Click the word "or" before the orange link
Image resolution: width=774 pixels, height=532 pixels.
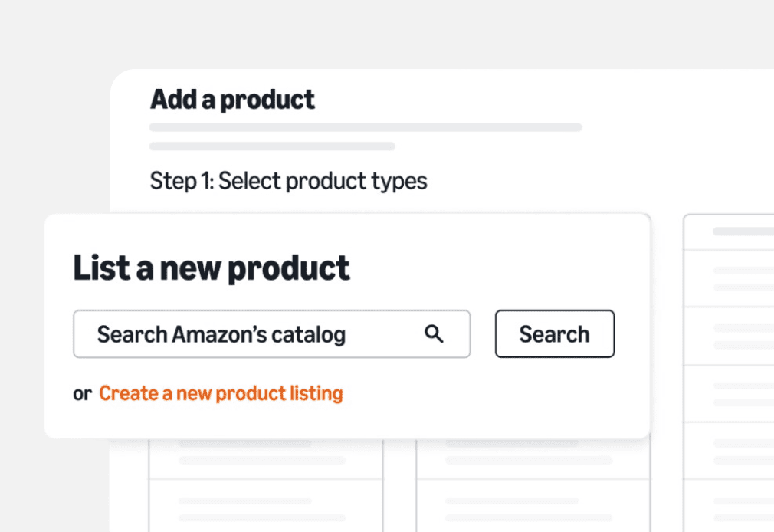click(82, 394)
